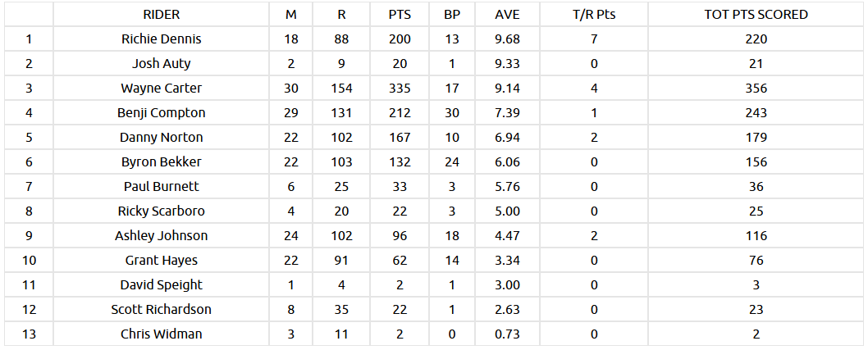Click Richie Dennis's 9.68 average cell
Screen dimensions: 868x350
508,39
